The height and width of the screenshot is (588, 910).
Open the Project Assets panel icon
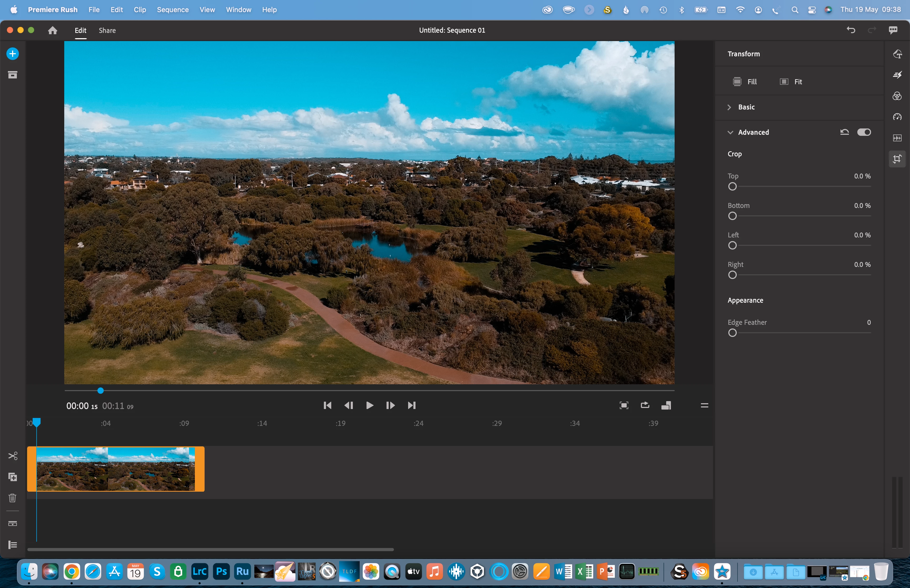point(13,75)
